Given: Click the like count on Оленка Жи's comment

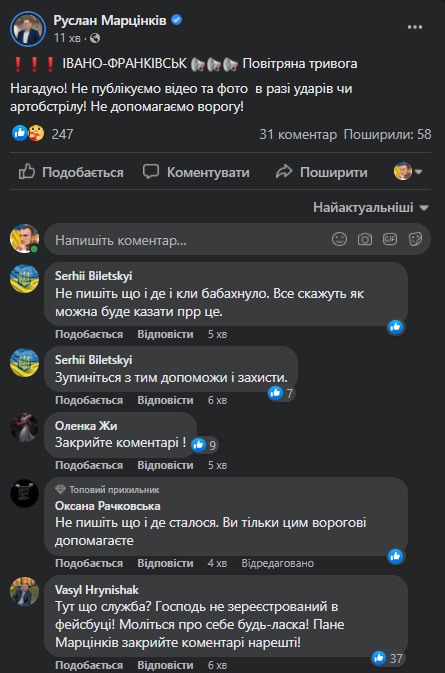Looking at the screenshot, I should click(x=205, y=445).
